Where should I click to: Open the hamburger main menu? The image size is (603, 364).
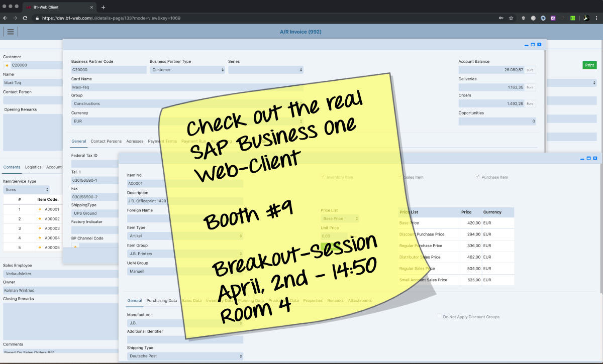[x=11, y=32]
